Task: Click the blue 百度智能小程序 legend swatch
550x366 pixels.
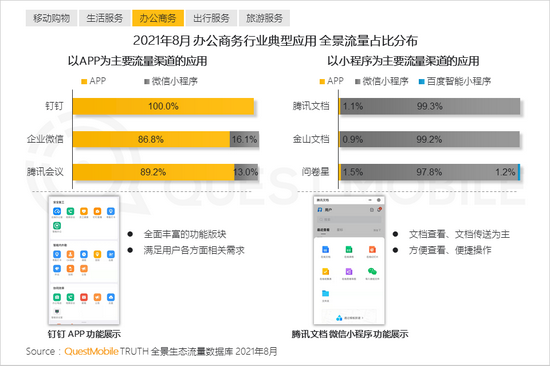Action: pos(422,82)
